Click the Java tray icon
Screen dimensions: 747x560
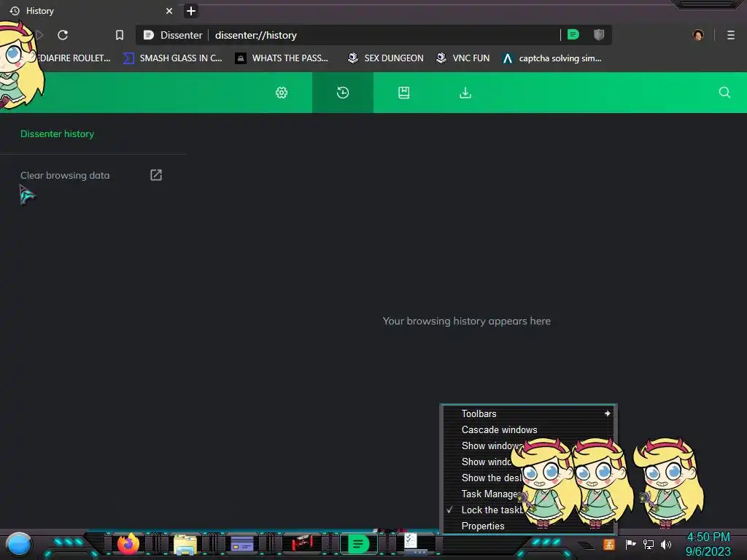click(x=609, y=544)
